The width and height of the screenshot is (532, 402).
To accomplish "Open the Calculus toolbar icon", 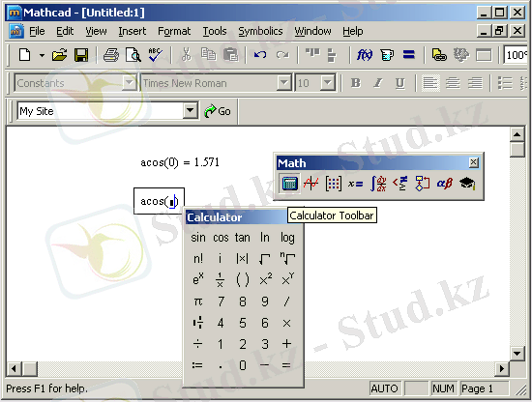I will pos(378,184).
